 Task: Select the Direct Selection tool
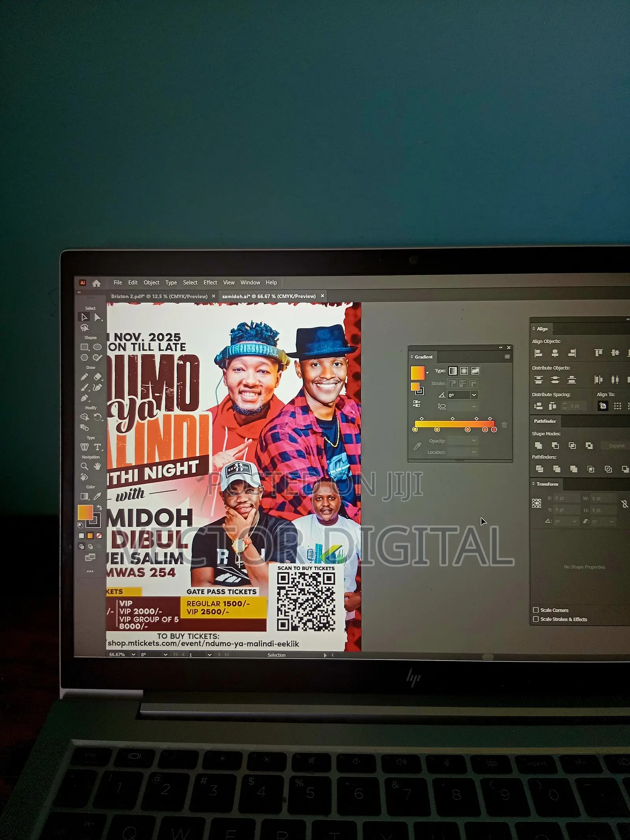coord(98,317)
